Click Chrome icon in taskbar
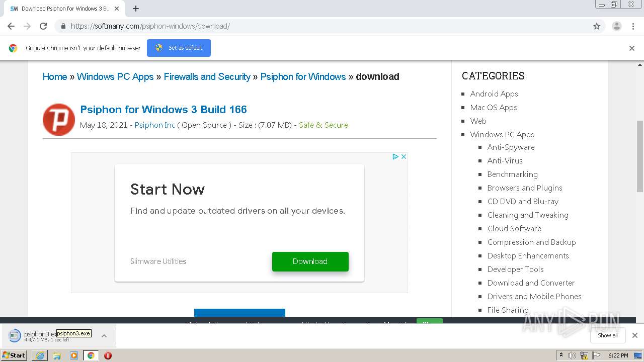644x362 pixels. 91,355
